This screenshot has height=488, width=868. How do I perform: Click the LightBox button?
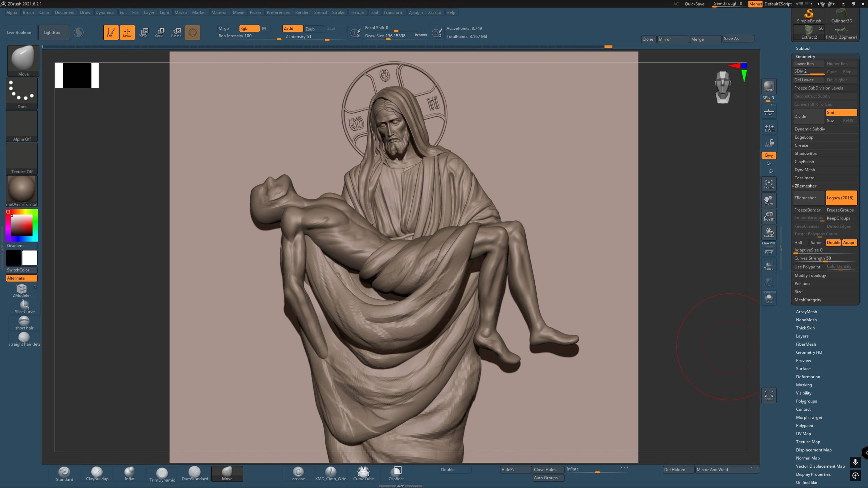[x=54, y=32]
